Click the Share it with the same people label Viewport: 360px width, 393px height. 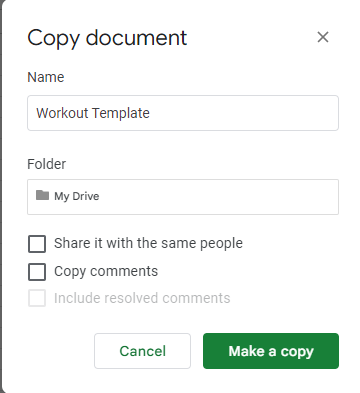(148, 243)
